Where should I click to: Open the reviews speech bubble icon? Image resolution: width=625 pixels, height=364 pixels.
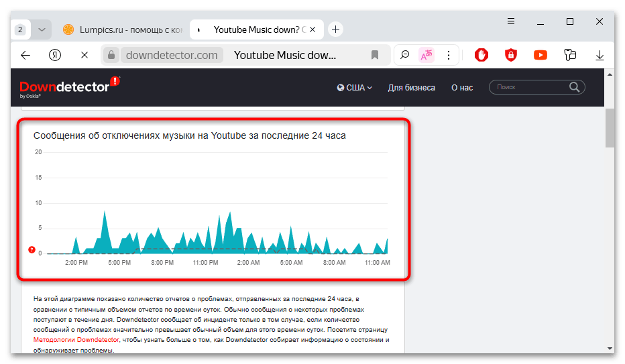404,54
